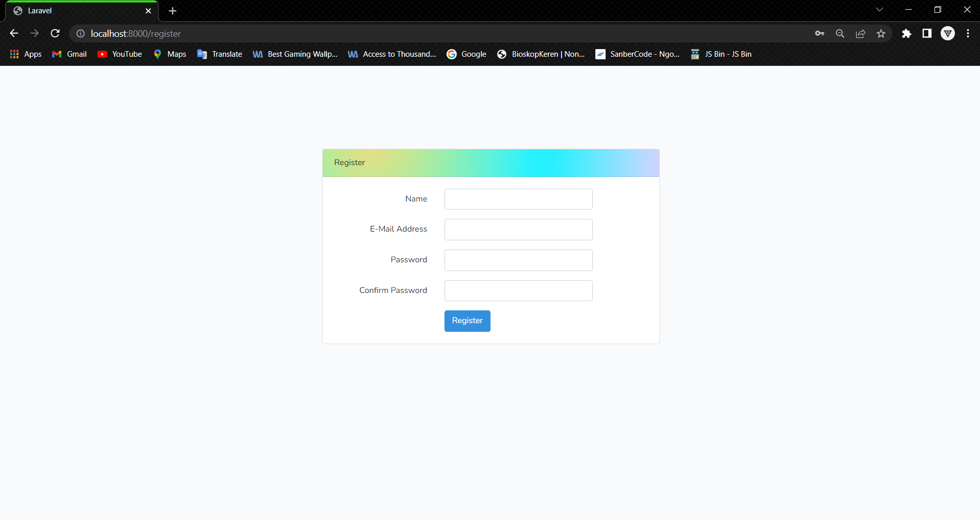Click the forward navigation arrow

(x=34, y=33)
